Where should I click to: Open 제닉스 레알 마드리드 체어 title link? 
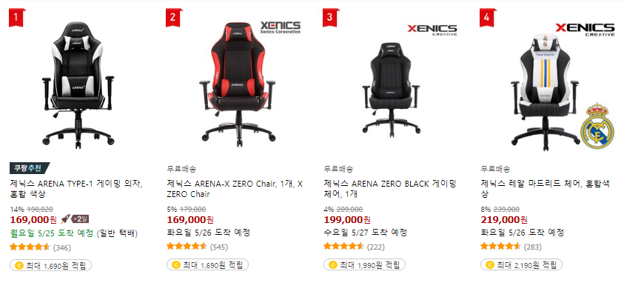(x=545, y=189)
